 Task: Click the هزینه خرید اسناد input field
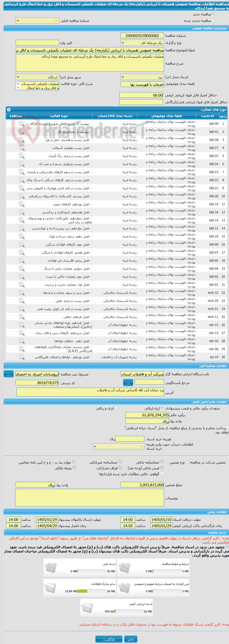pos(130,439)
